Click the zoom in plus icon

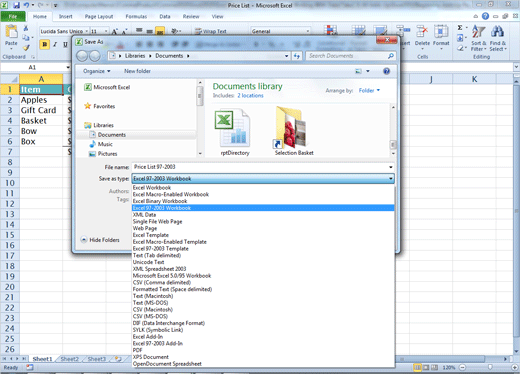point(515,367)
